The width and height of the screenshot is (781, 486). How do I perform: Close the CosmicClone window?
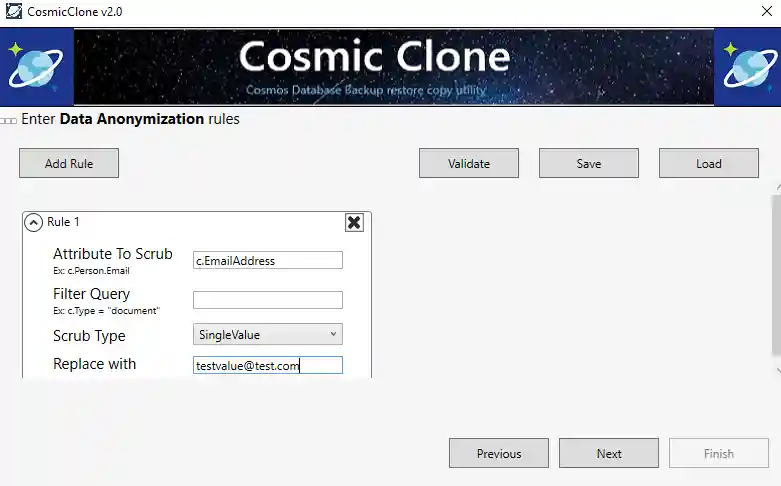tap(767, 11)
